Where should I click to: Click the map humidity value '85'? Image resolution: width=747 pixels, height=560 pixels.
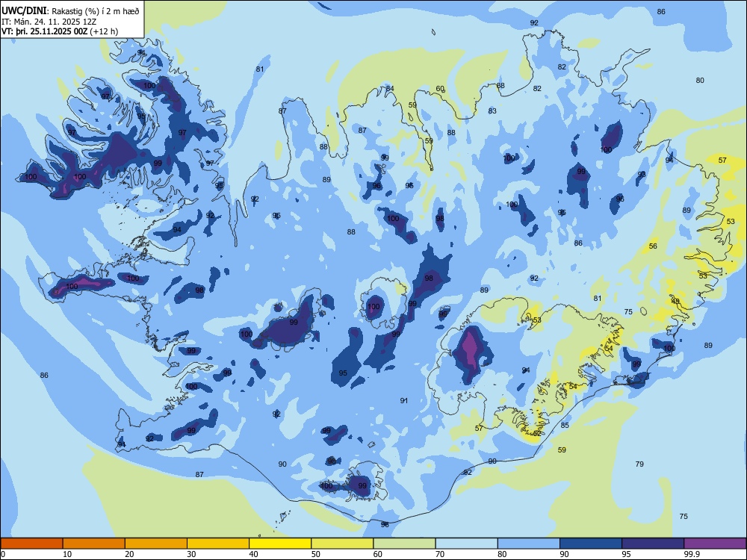click(x=565, y=426)
